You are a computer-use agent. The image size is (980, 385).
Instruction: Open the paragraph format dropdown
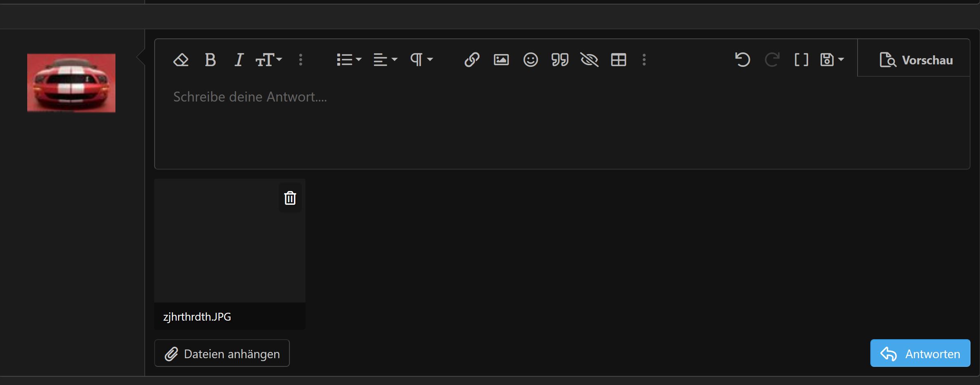pyautogui.click(x=421, y=60)
